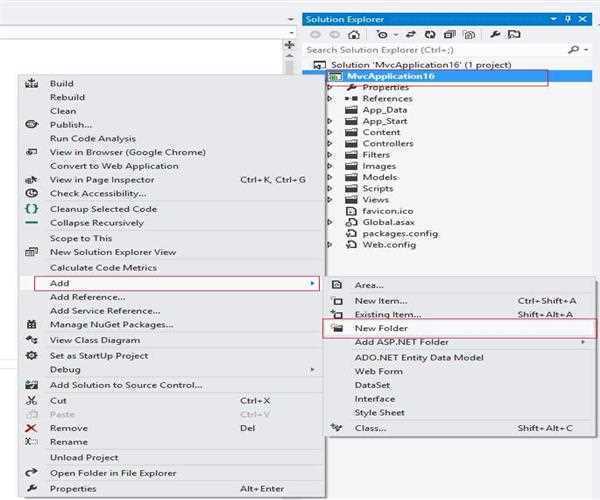
Task: Click the Search Solution Explorer field
Action: 430,49
